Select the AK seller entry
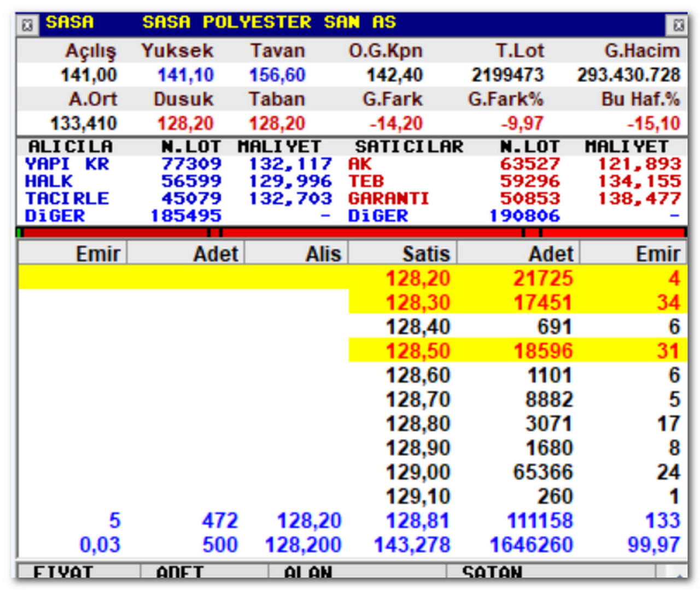This screenshot has height=590, width=700. pos(515,164)
